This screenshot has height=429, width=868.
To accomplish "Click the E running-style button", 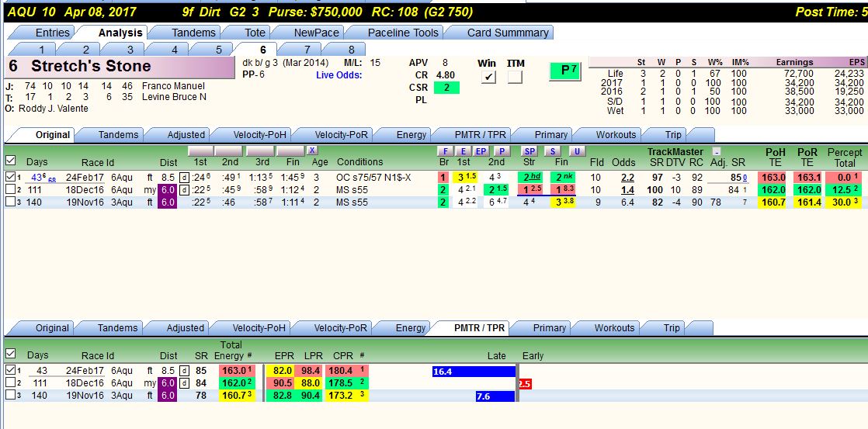I will [x=464, y=151].
